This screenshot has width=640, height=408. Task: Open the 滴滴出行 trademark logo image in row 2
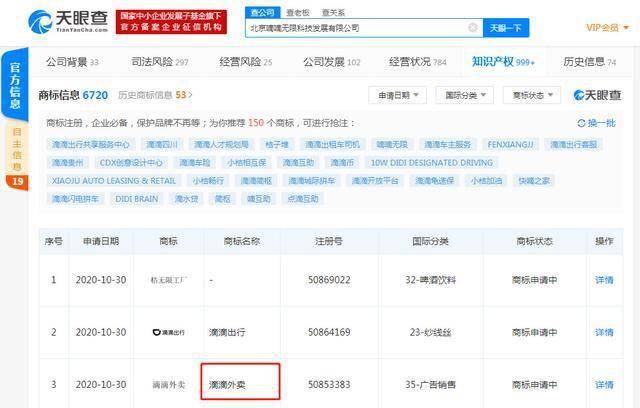click(x=169, y=332)
